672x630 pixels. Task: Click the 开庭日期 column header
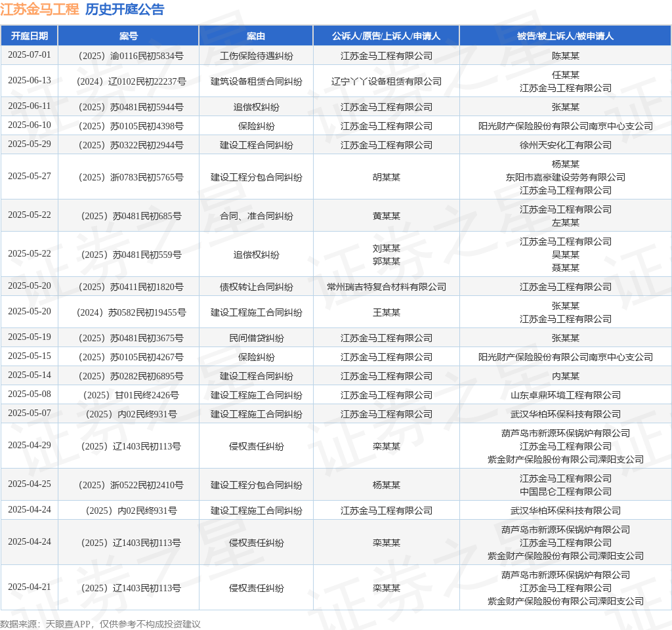tap(29, 36)
